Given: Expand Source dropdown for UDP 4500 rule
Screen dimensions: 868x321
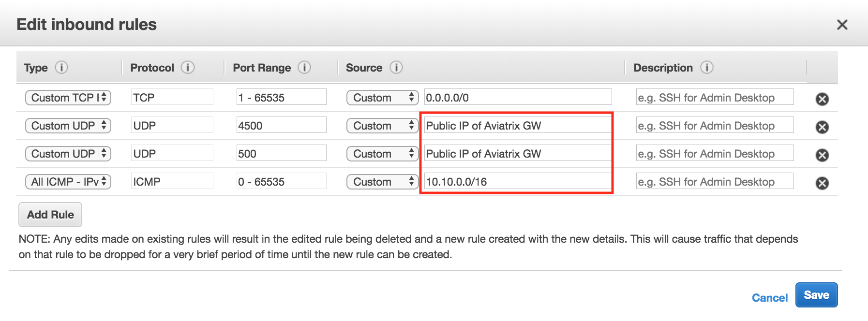Looking at the screenshot, I should (x=382, y=126).
